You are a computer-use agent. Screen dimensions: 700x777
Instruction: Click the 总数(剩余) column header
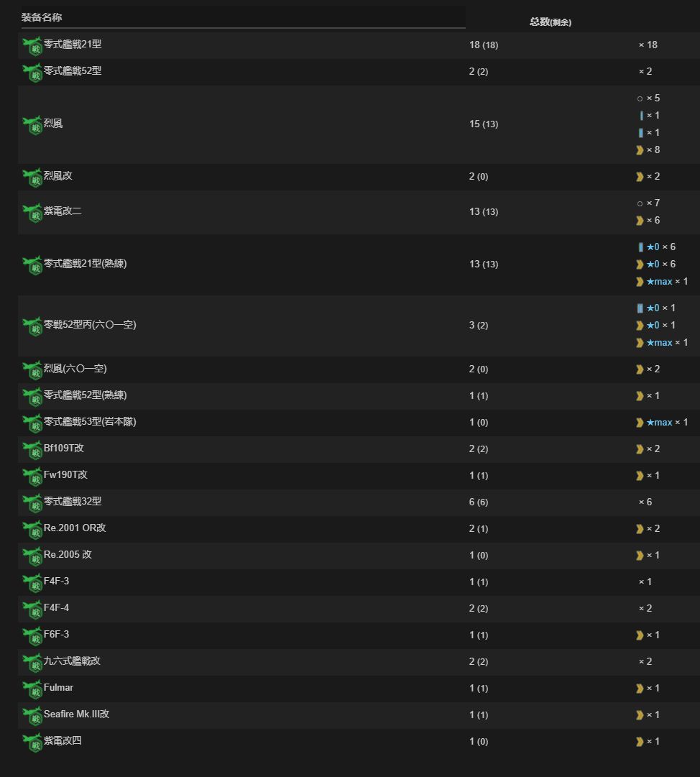click(x=550, y=22)
